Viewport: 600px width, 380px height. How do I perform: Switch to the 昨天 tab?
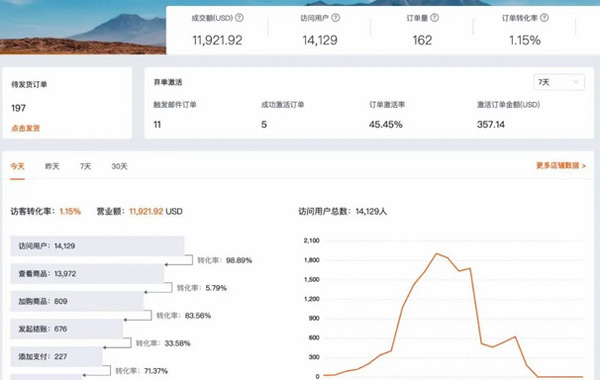pyautogui.click(x=52, y=166)
